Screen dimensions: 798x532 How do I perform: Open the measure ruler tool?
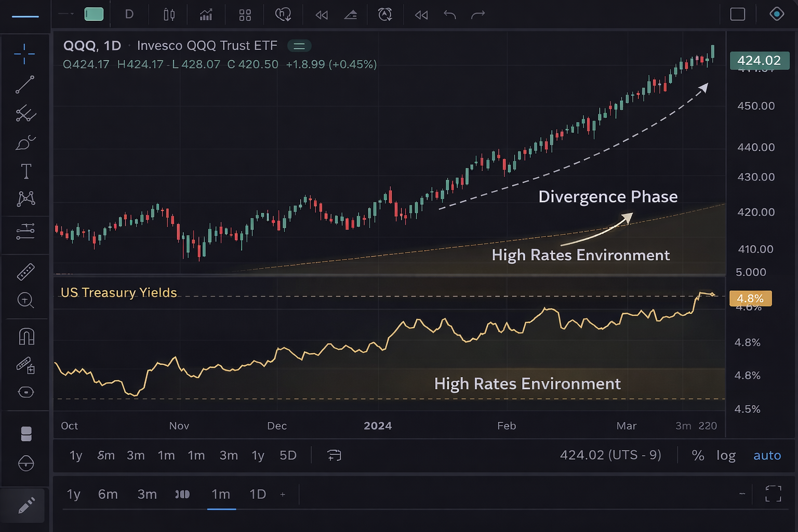(x=25, y=272)
